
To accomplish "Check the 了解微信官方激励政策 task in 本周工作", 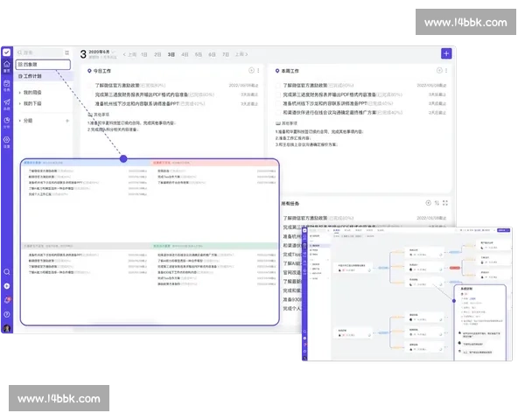I will [x=278, y=86].
